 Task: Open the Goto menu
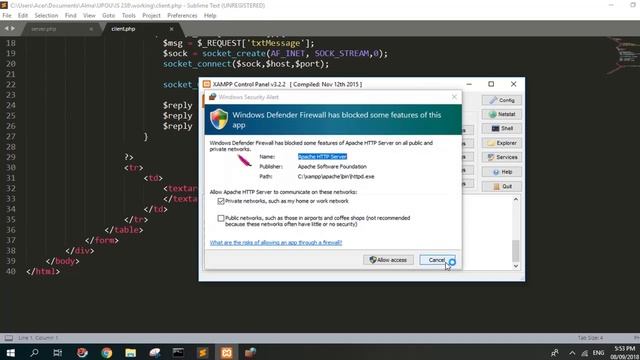pyautogui.click(x=109, y=16)
